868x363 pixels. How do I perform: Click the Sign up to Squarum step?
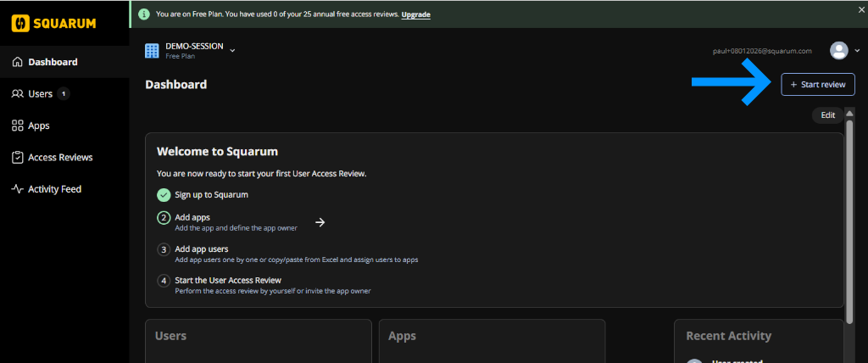[x=211, y=195]
